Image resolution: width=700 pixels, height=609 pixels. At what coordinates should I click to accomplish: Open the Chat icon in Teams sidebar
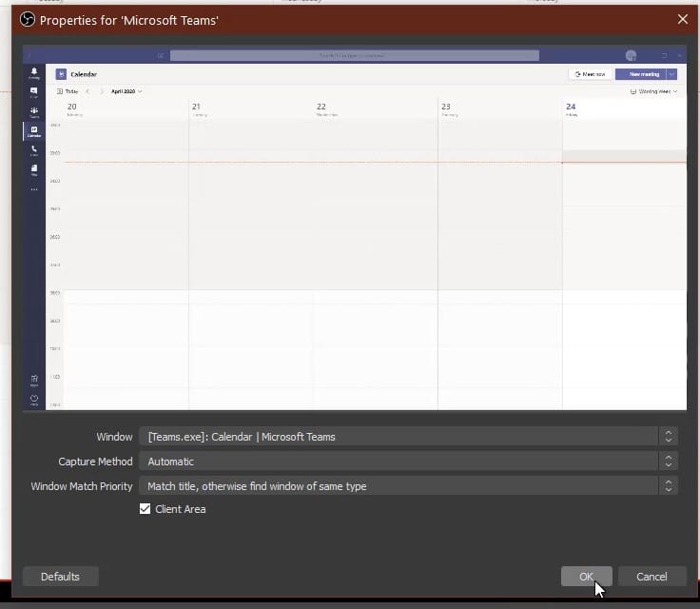tap(34, 92)
